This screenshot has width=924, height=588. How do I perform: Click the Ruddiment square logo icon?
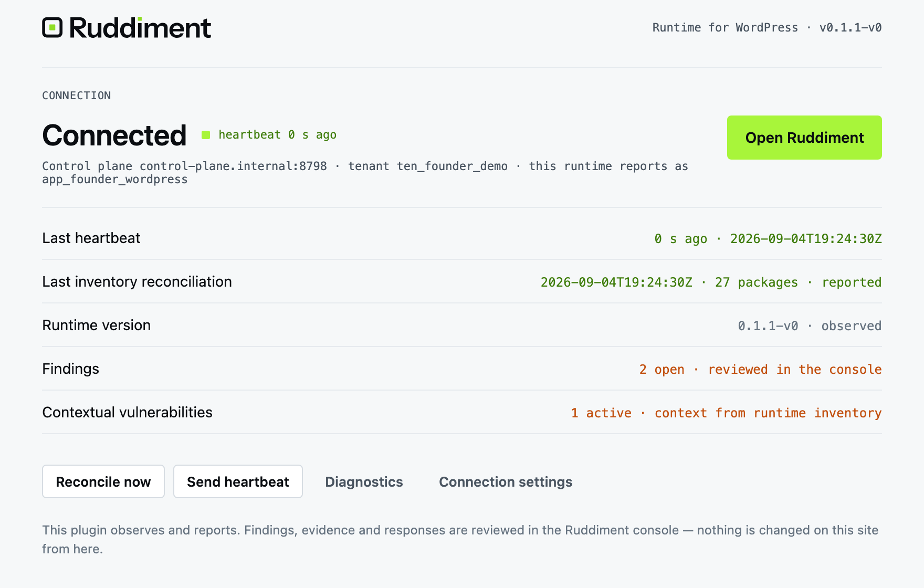coord(52,27)
